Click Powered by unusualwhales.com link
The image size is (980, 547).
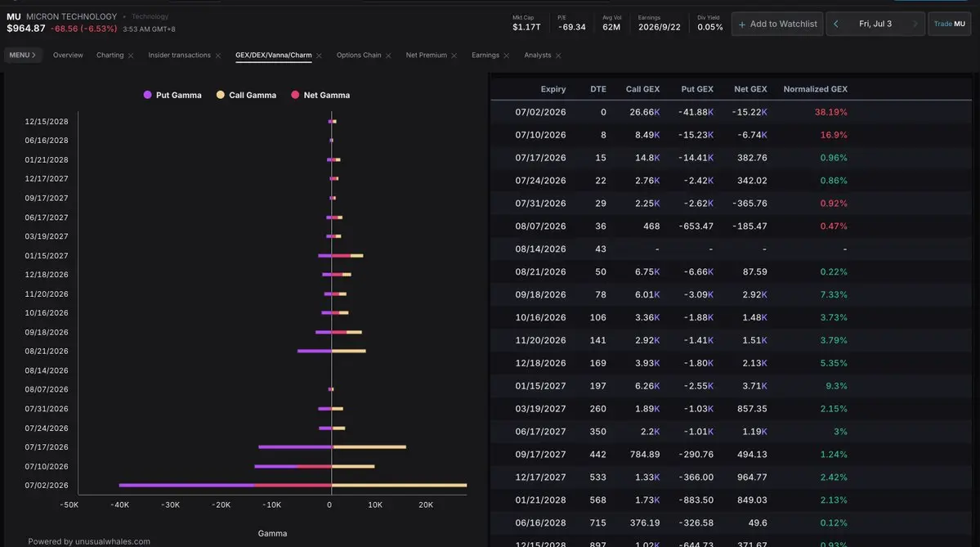point(89,541)
